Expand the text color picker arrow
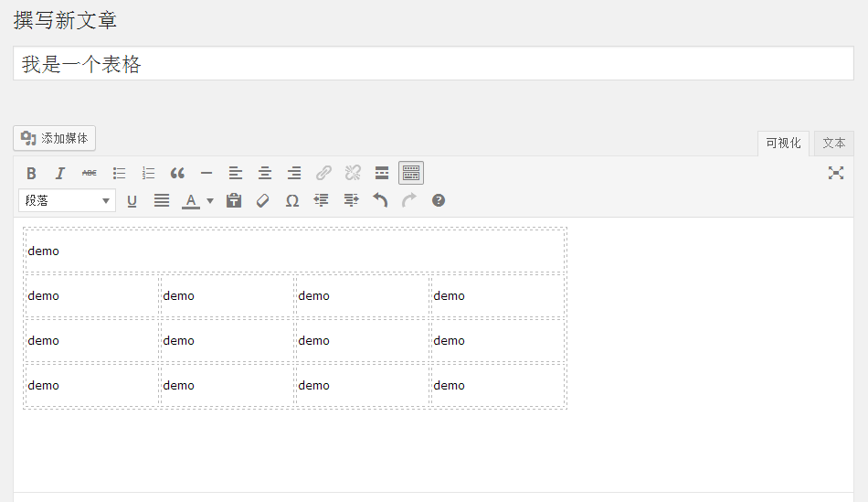868x502 pixels. click(210, 200)
